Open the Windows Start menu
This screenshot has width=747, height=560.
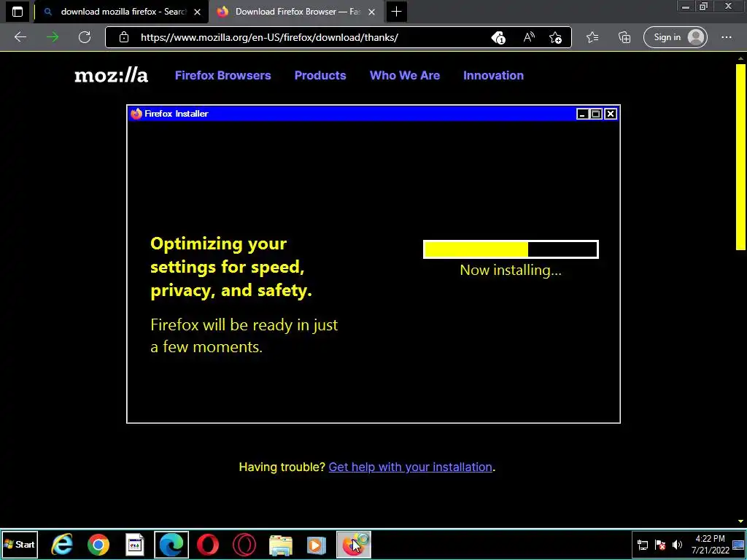(20, 545)
